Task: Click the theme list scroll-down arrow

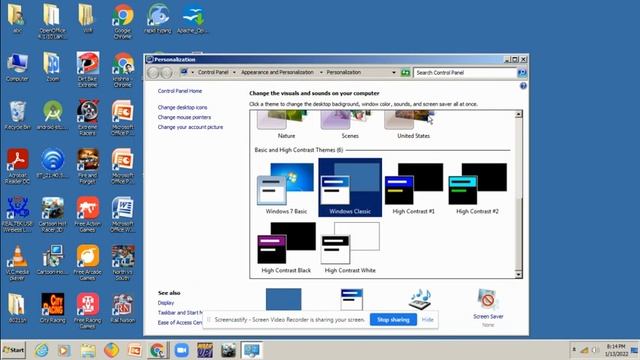Action: (518, 275)
